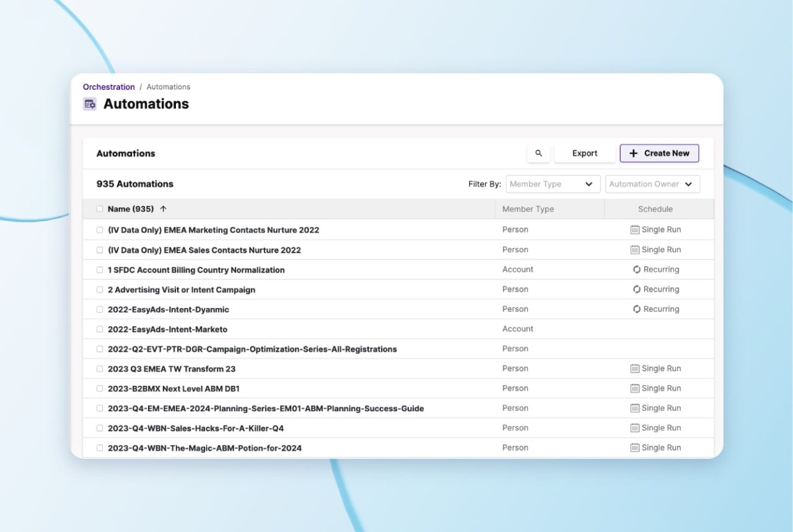This screenshot has height=532, width=793.
Task: Expand the Automation Owner filter dropdown
Action: (x=652, y=185)
